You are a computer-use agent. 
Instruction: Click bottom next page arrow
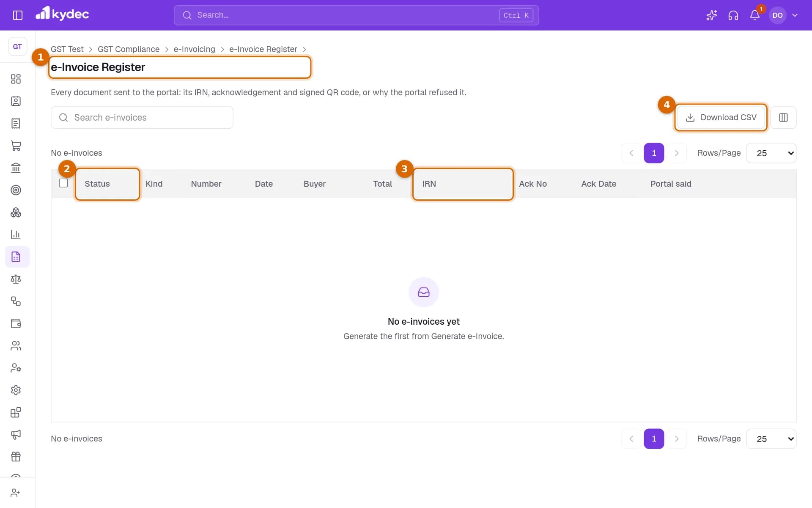pos(676,439)
